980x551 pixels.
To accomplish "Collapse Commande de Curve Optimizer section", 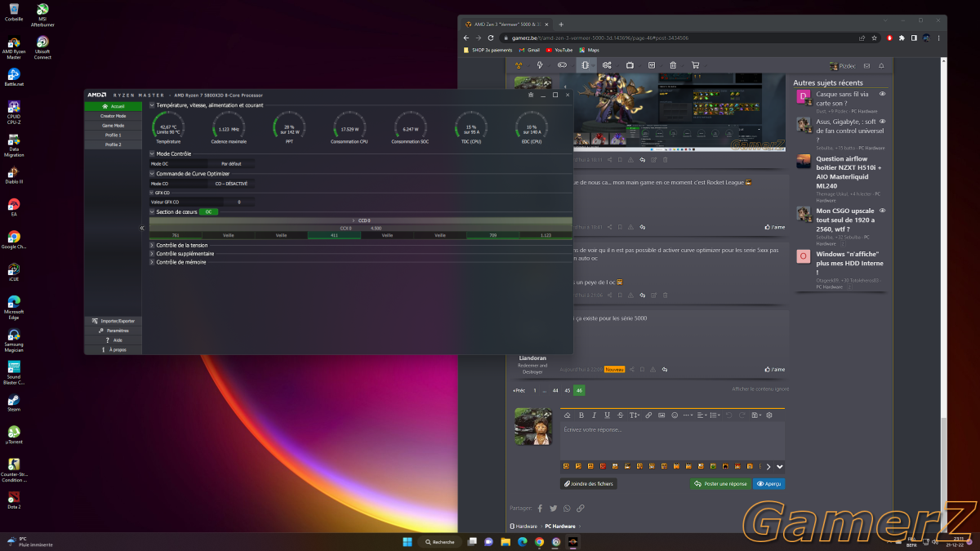I will [152, 173].
